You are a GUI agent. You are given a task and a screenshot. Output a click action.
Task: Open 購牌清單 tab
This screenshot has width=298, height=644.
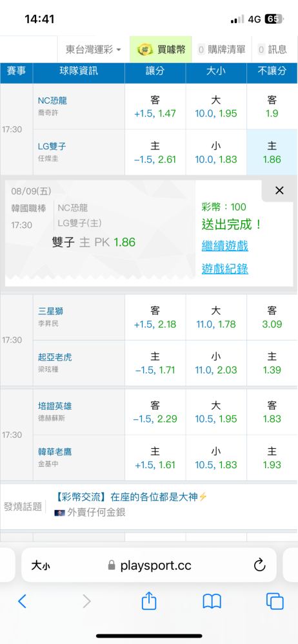pyautogui.click(x=221, y=50)
